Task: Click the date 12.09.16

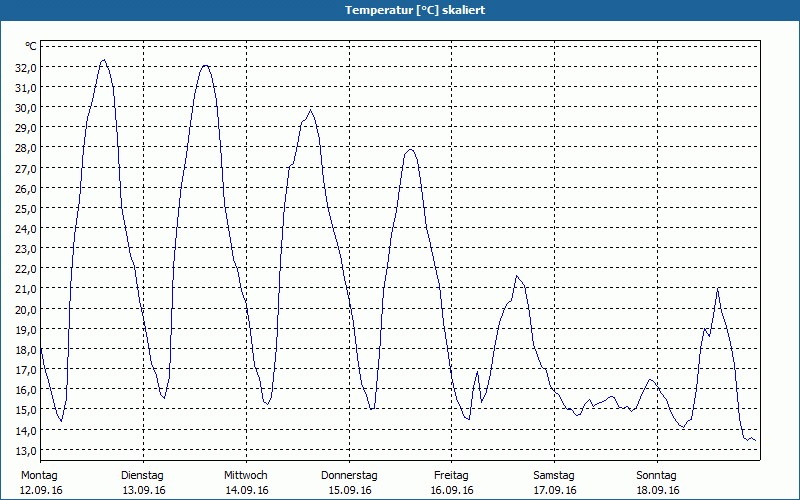Action: (41, 490)
